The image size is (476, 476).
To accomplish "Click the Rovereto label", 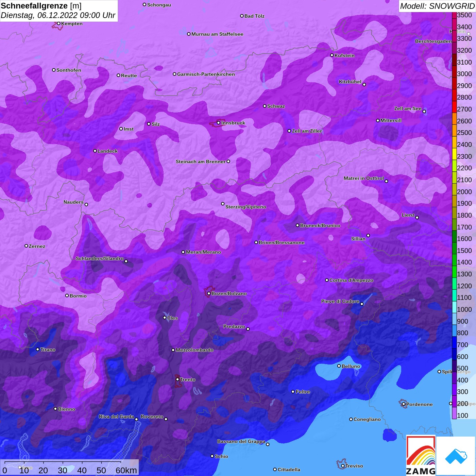I will [x=152, y=417].
